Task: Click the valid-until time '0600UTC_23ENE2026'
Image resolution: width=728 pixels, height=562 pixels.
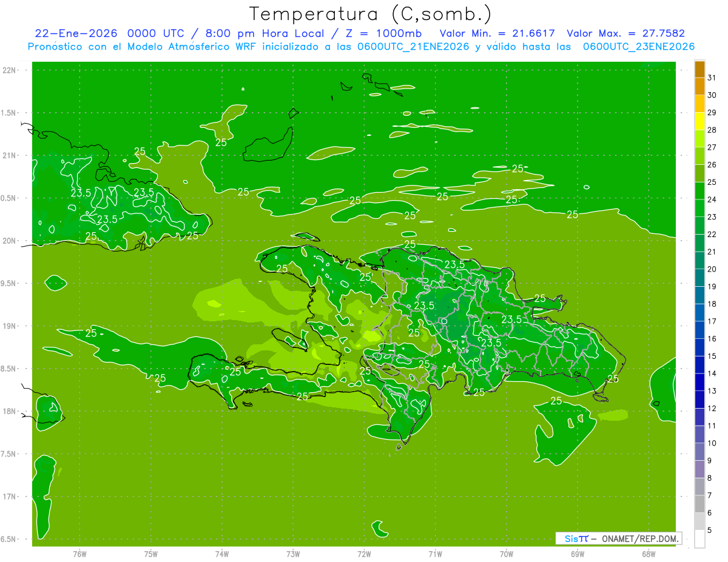Action: [639, 47]
